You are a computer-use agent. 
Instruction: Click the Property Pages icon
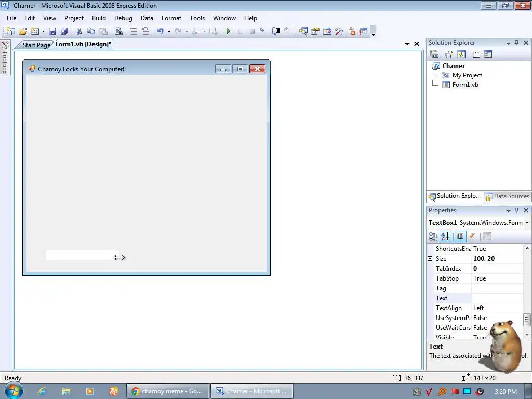[x=487, y=236]
